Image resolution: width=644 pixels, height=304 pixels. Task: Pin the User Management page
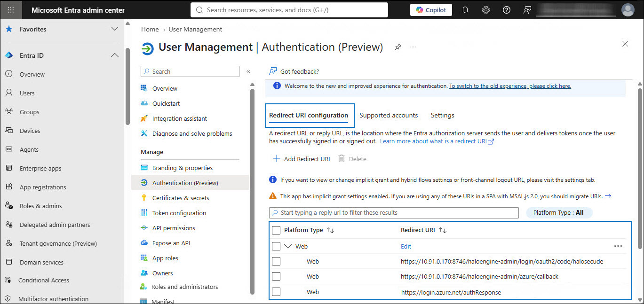tap(398, 47)
